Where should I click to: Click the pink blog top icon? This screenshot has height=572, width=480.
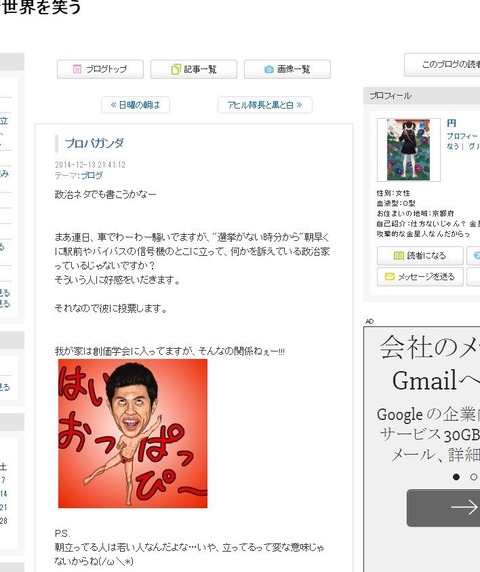pos(77,69)
